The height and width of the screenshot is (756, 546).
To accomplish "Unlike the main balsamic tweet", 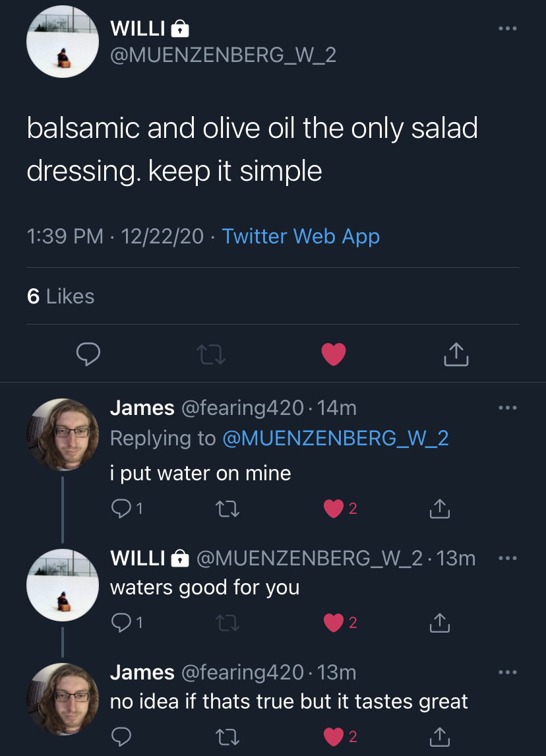I will coord(334,355).
